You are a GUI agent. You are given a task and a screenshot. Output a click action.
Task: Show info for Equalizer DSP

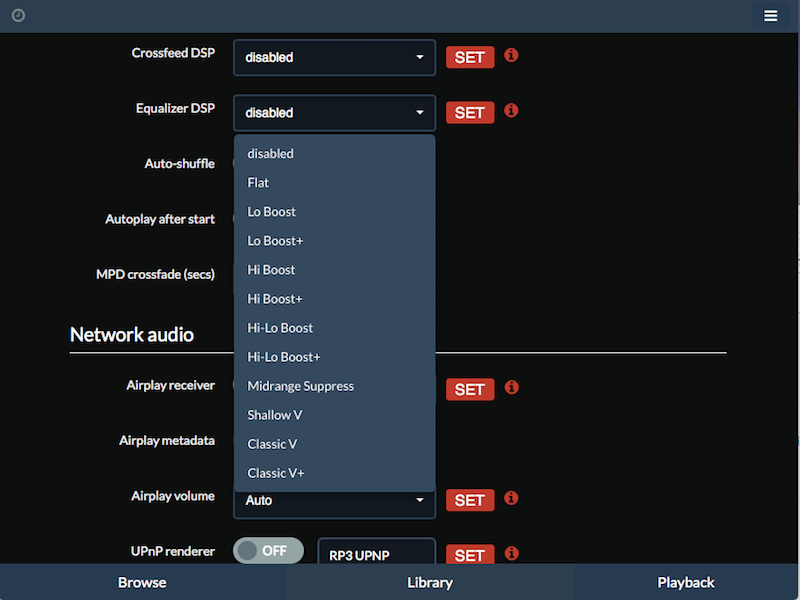point(511,110)
